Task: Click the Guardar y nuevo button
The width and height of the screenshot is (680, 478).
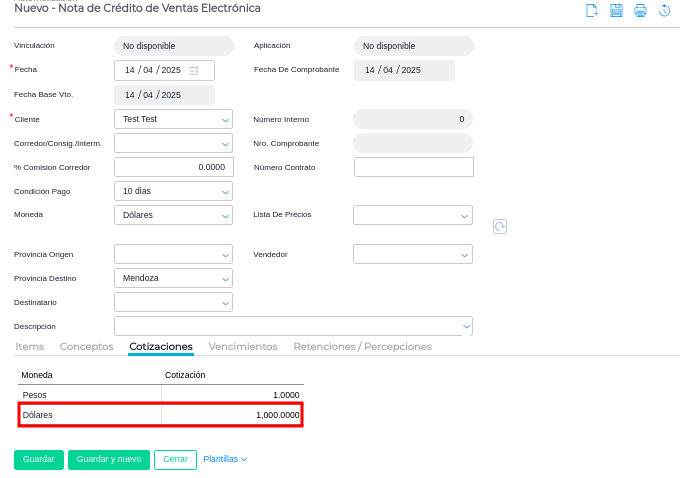Action: point(109,459)
